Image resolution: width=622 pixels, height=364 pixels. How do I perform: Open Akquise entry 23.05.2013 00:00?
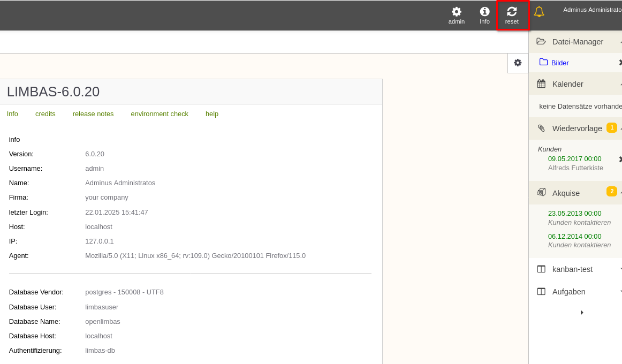pyautogui.click(x=574, y=214)
